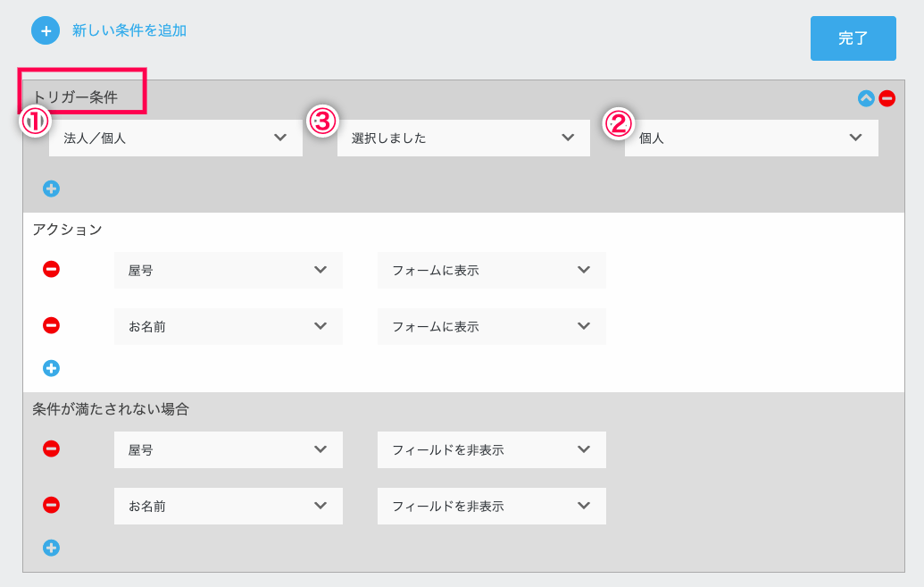This screenshot has width=924, height=587.
Task: Open the 選択しました operator dropdown
Action: click(x=463, y=138)
